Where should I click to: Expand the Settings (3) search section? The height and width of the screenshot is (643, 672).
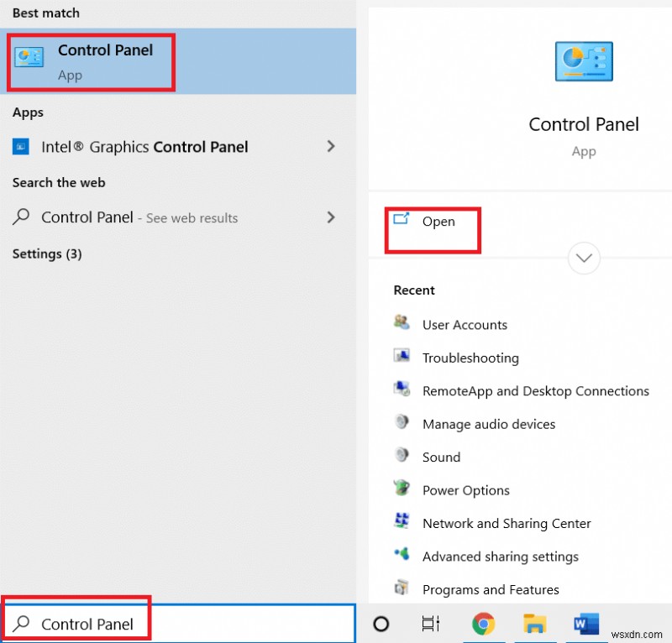click(x=46, y=254)
